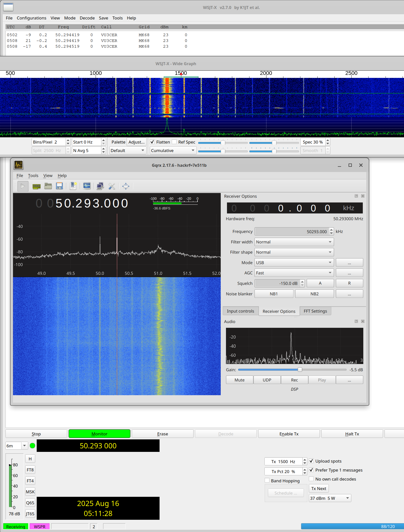Viewport: 404px width, 532px height.
Task: Open the AGC Fast dropdown
Action: [x=294, y=273]
